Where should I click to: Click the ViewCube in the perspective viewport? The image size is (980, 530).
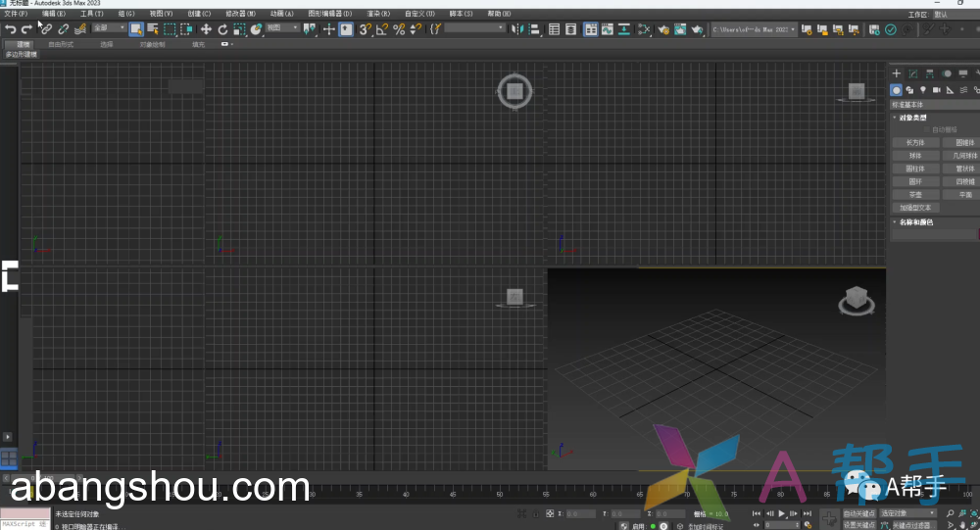(x=855, y=299)
